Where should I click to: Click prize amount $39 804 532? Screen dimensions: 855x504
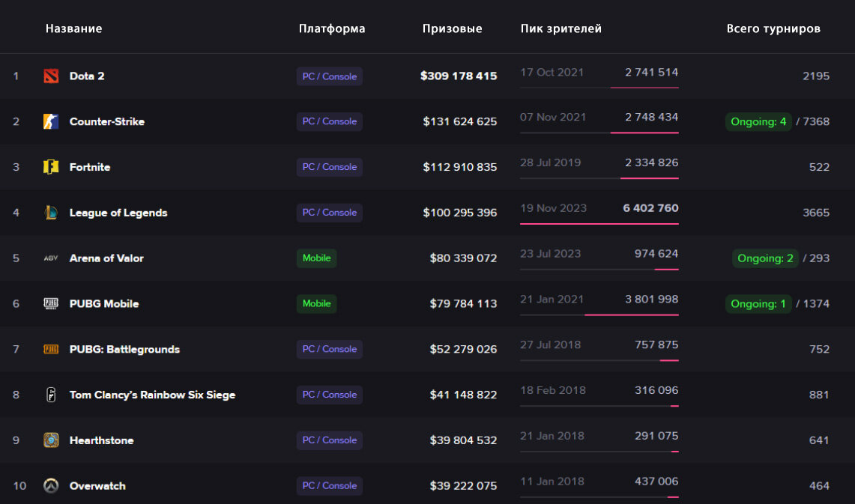[x=463, y=440]
